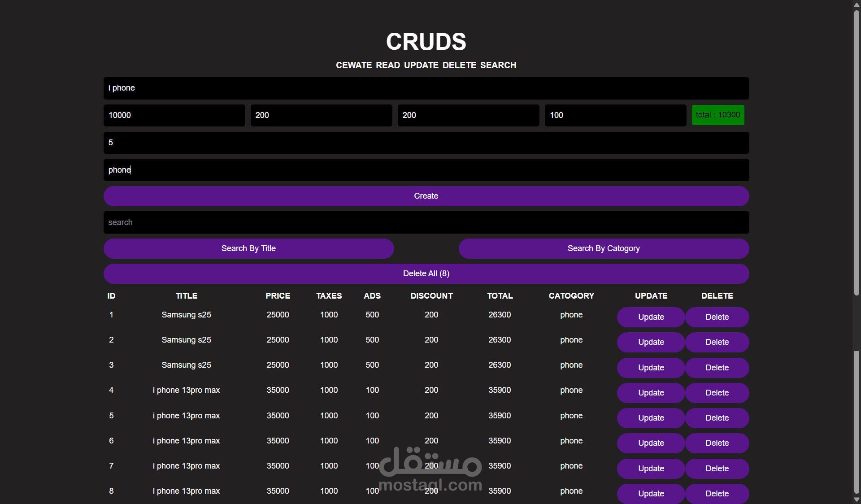Viewport: 861px width, 504px height.
Task: Delete the i phone 13pro max row ID 4
Action: pyautogui.click(x=717, y=393)
